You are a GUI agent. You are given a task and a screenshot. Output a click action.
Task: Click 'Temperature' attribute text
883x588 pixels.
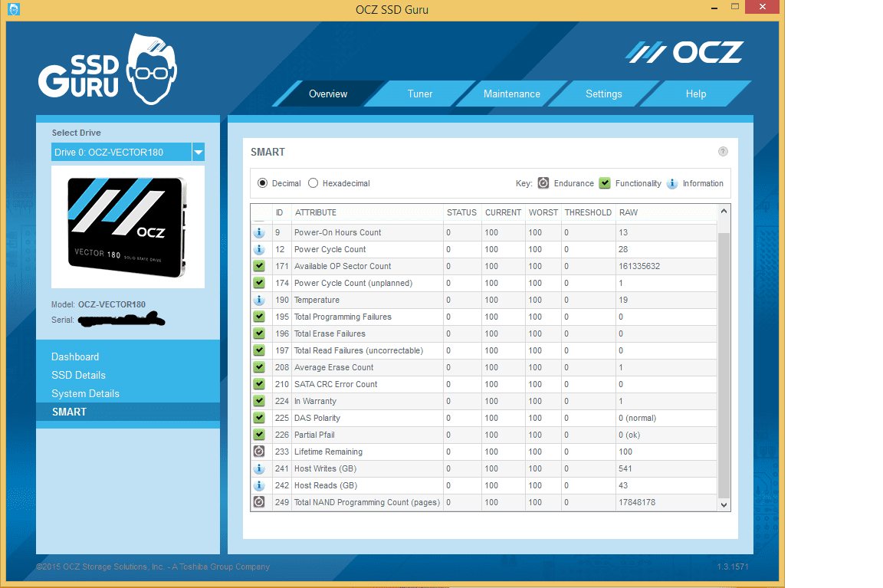click(317, 300)
